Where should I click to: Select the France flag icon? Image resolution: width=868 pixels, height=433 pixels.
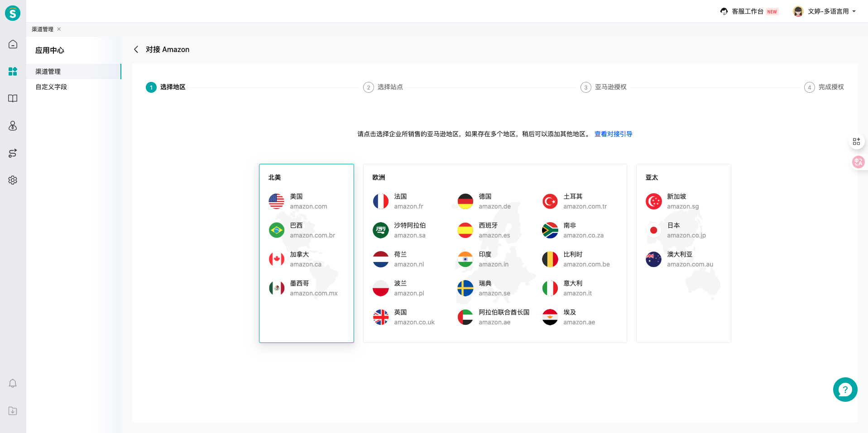[380, 201]
